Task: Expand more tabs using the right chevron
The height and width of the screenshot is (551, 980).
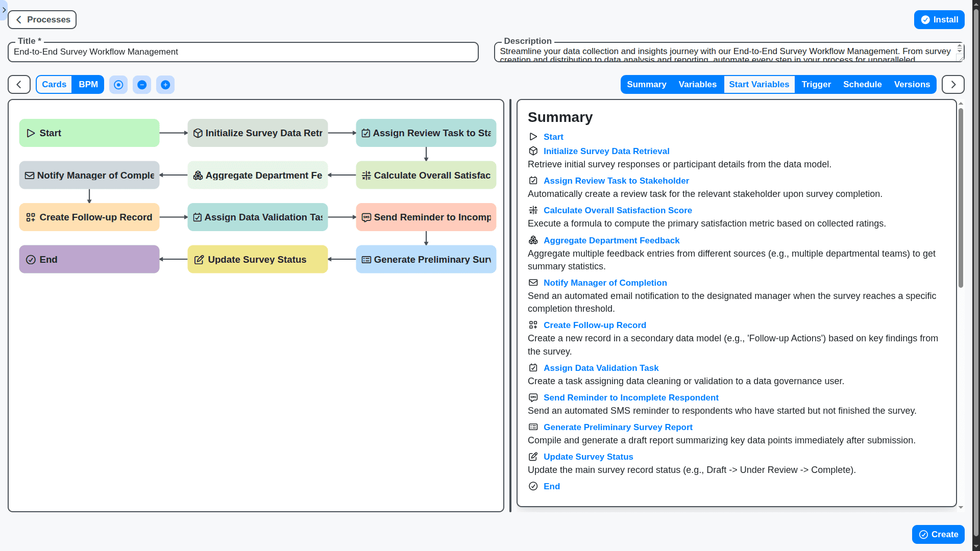Action: coord(953,84)
